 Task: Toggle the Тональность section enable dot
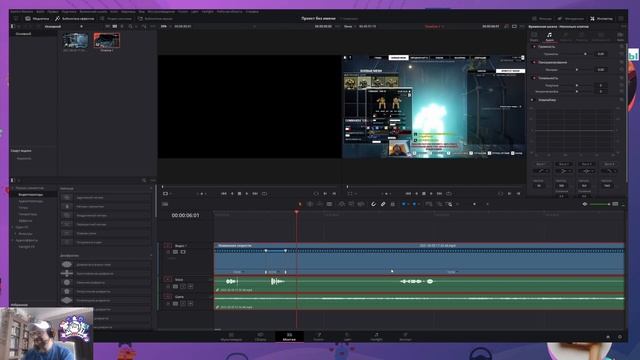534,78
